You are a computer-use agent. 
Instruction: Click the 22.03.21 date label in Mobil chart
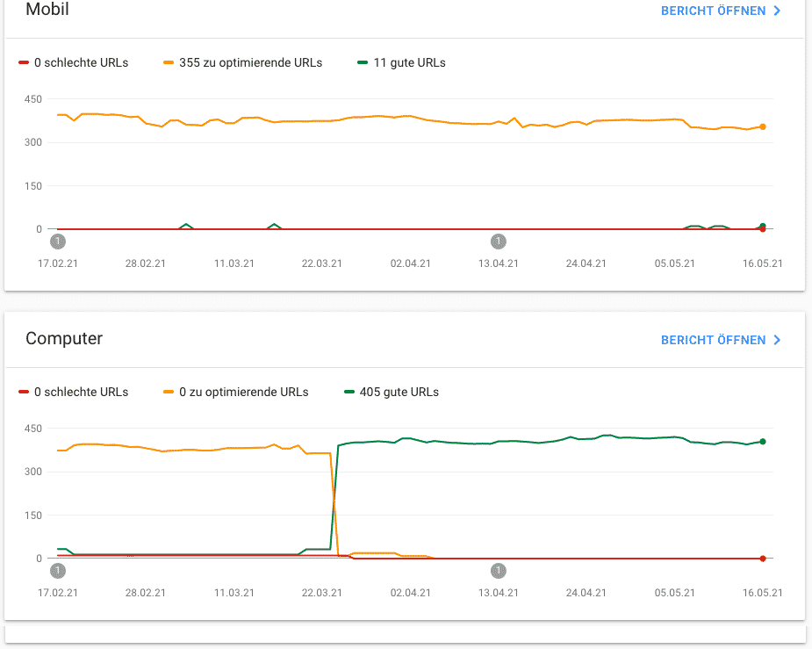coord(322,263)
